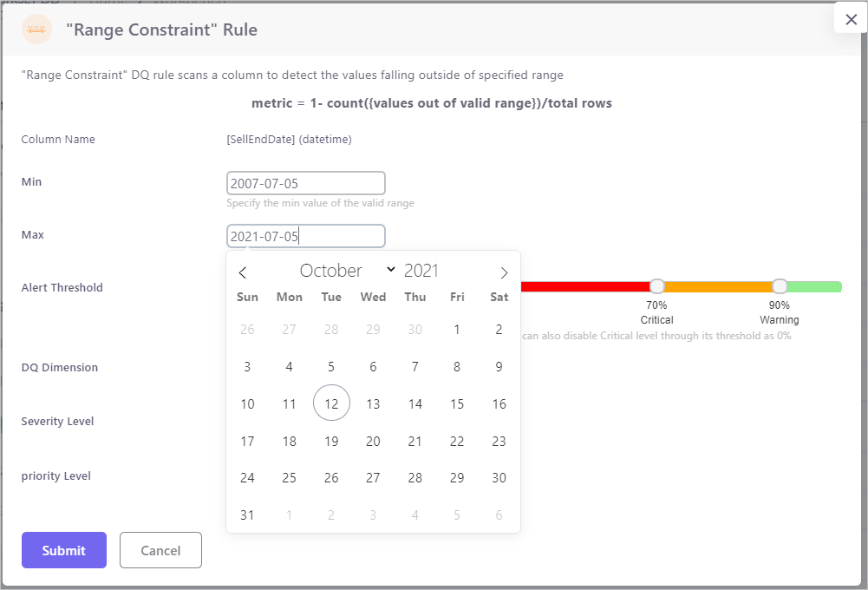Pick October 31 in the calendar
The image size is (868, 590).
pos(247,515)
